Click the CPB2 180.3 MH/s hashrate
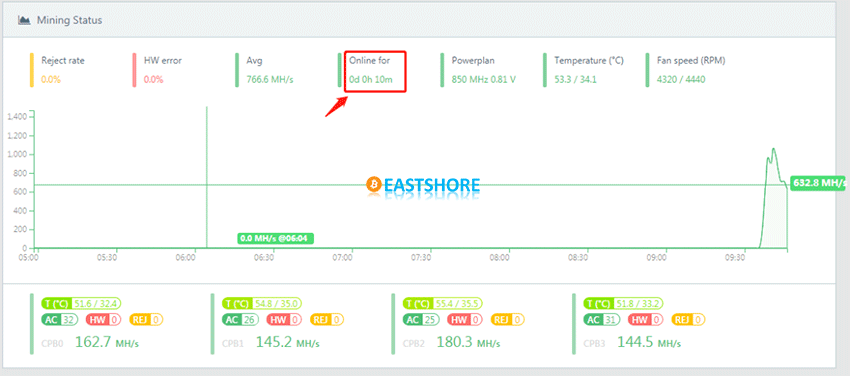The height and width of the screenshot is (376, 850). (468, 342)
